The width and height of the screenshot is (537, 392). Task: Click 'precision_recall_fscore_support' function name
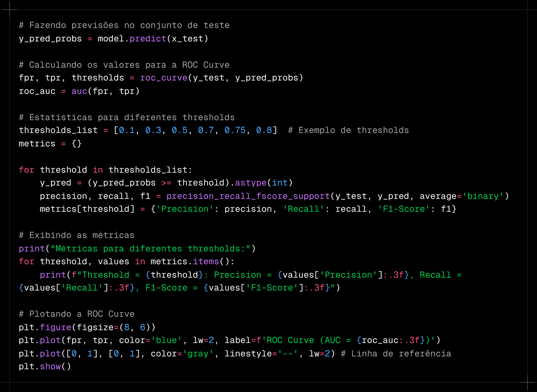click(x=248, y=196)
